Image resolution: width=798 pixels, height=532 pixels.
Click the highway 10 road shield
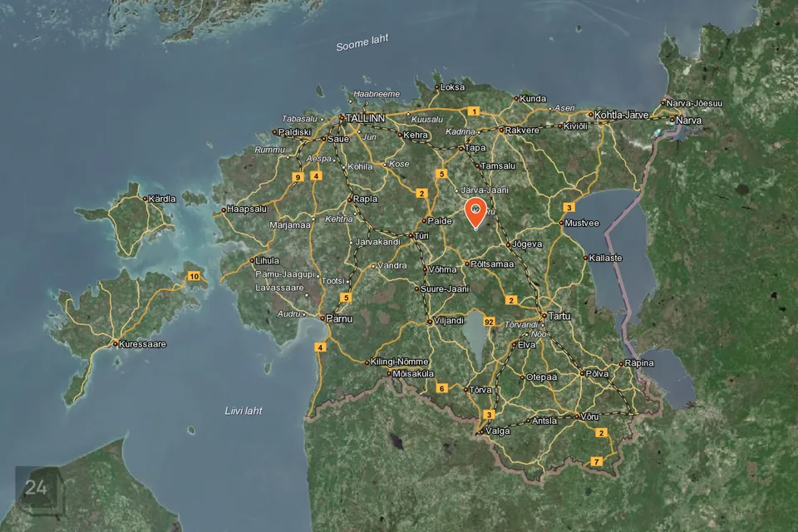tap(194, 276)
